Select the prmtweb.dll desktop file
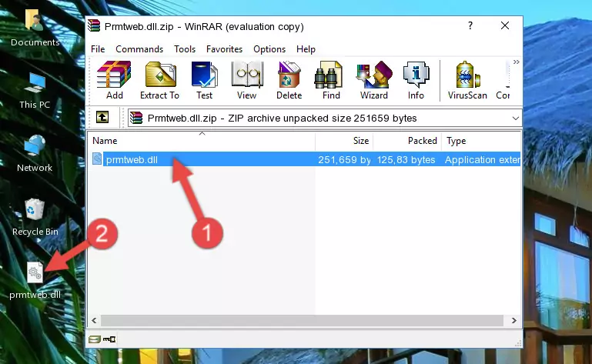The width and height of the screenshot is (592, 364). coord(35,281)
